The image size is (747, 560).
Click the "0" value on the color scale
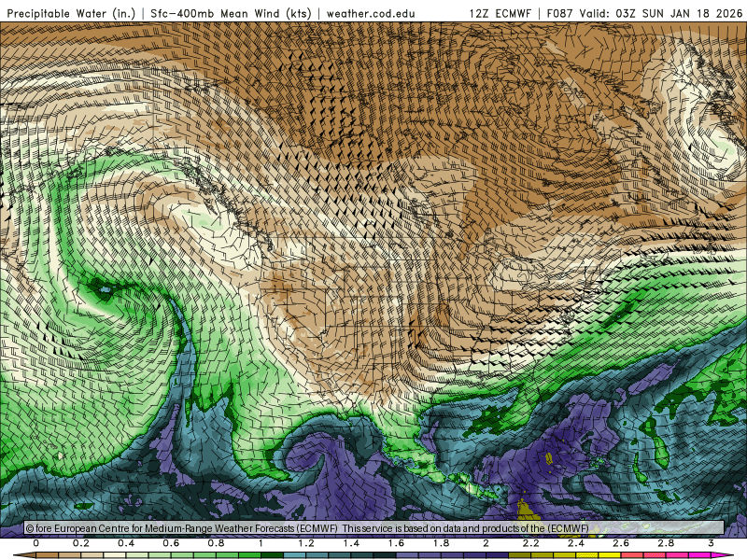(x=36, y=543)
